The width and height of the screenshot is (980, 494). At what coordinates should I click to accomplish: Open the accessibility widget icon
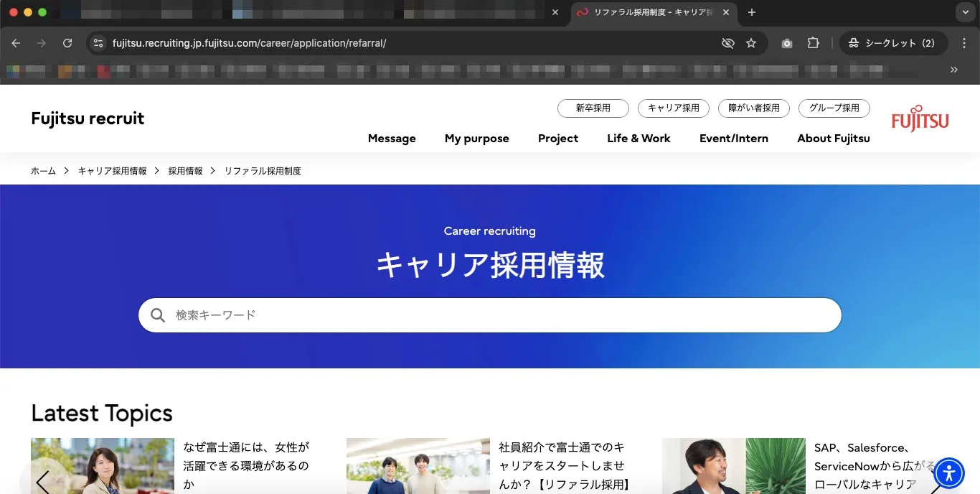point(950,473)
